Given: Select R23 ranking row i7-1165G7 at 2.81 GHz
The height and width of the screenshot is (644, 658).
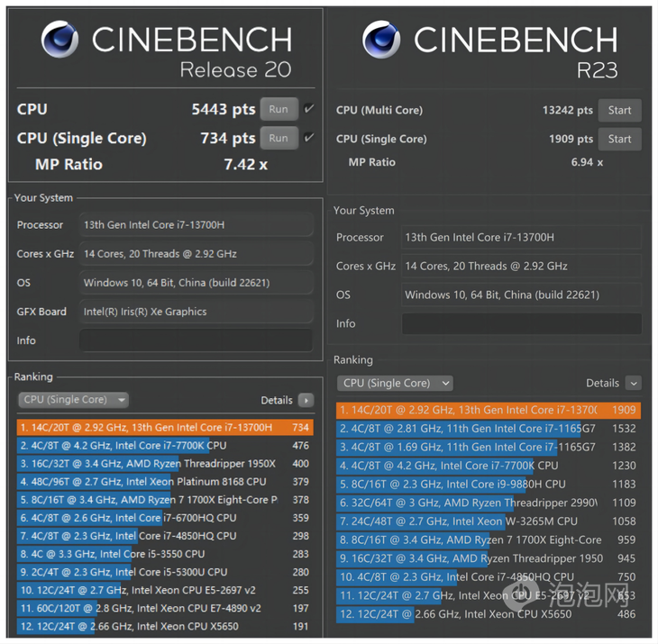Looking at the screenshot, I should pos(489,429).
